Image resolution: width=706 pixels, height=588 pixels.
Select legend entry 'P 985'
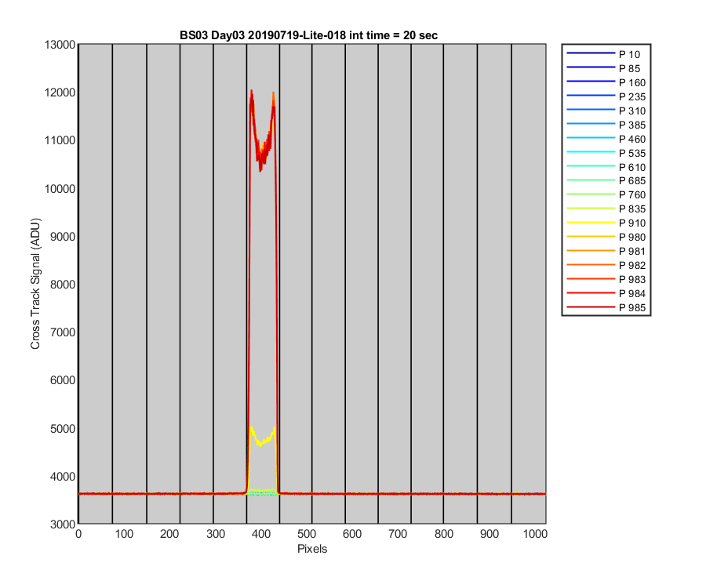[606, 308]
